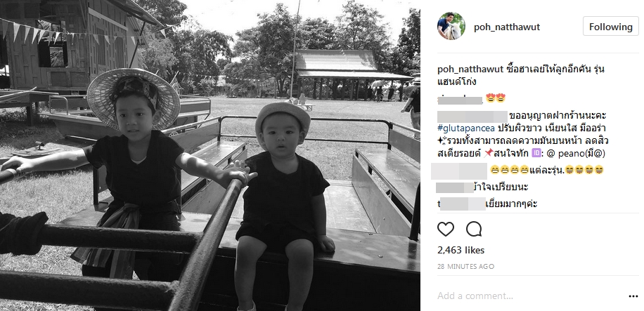Focus the Add a comment field

[x=530, y=296]
